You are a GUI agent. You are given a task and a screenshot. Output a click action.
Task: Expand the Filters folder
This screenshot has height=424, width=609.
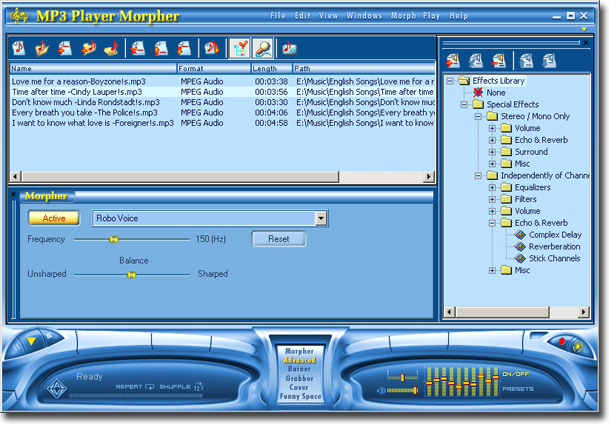coord(492,199)
